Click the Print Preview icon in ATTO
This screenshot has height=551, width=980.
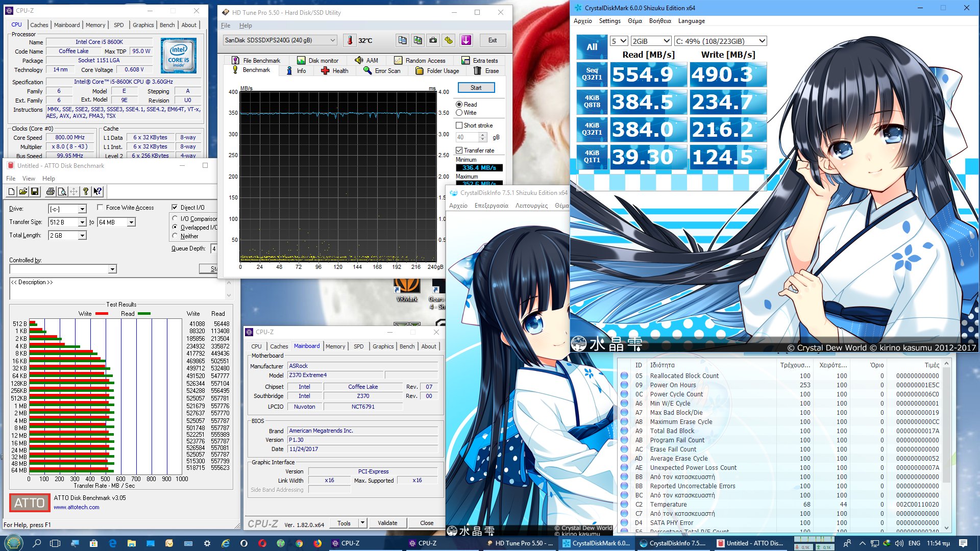tap(62, 191)
